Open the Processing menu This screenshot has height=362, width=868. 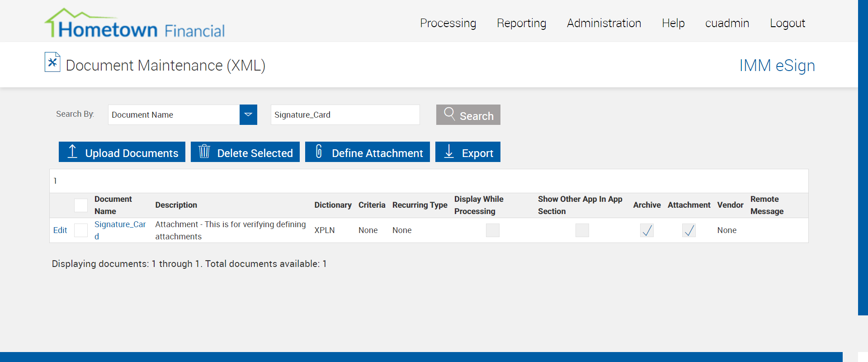click(x=448, y=23)
